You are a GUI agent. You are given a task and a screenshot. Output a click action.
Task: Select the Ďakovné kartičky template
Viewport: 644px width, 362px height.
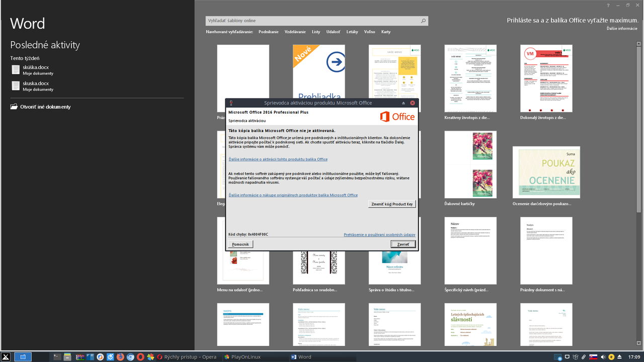(470, 164)
